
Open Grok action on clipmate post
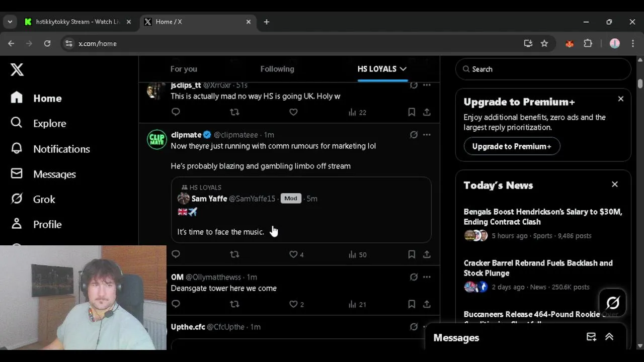(414, 135)
